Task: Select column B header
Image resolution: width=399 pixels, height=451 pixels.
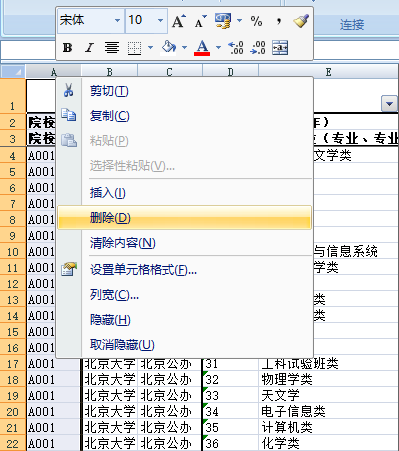Action: pos(109,71)
